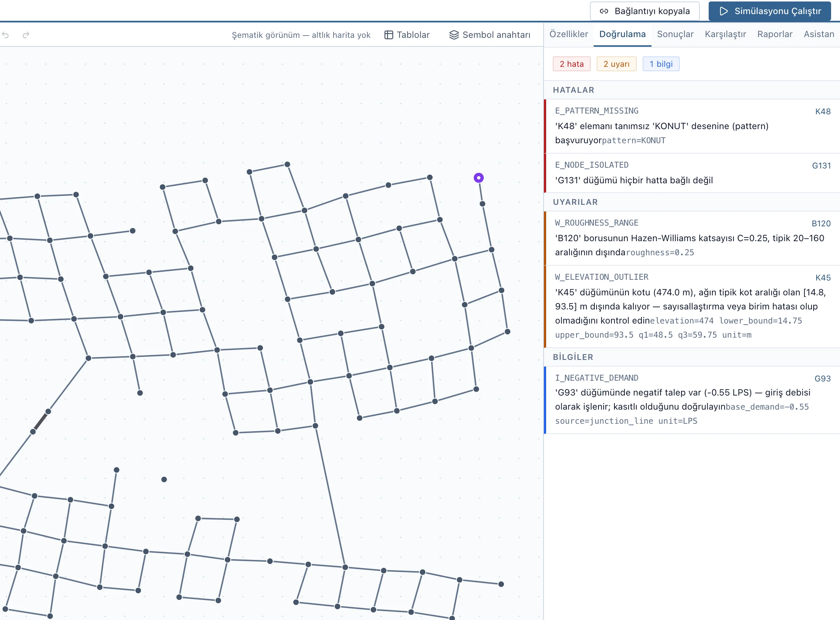Click the K45 element reference
The width and height of the screenshot is (840, 620).
click(823, 278)
